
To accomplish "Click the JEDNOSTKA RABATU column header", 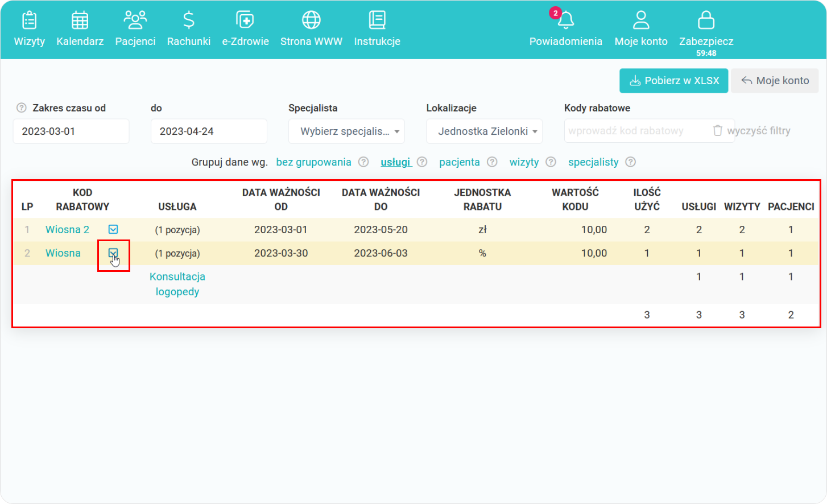I will point(482,200).
